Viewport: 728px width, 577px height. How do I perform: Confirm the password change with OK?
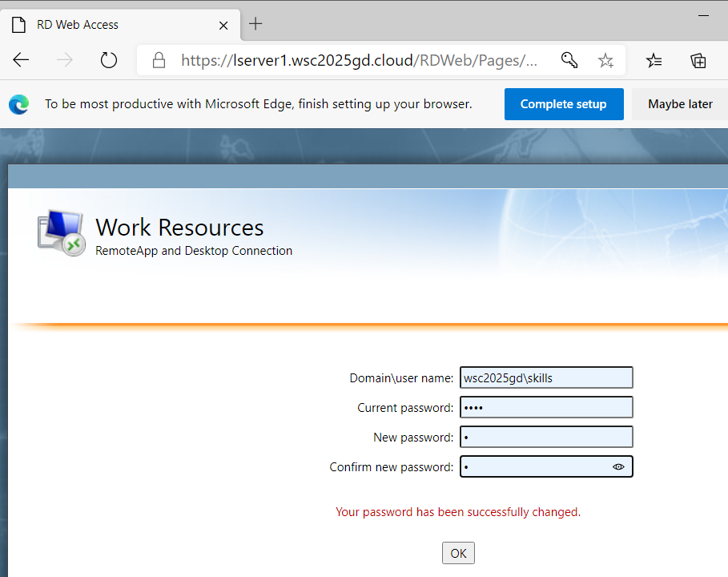458,553
